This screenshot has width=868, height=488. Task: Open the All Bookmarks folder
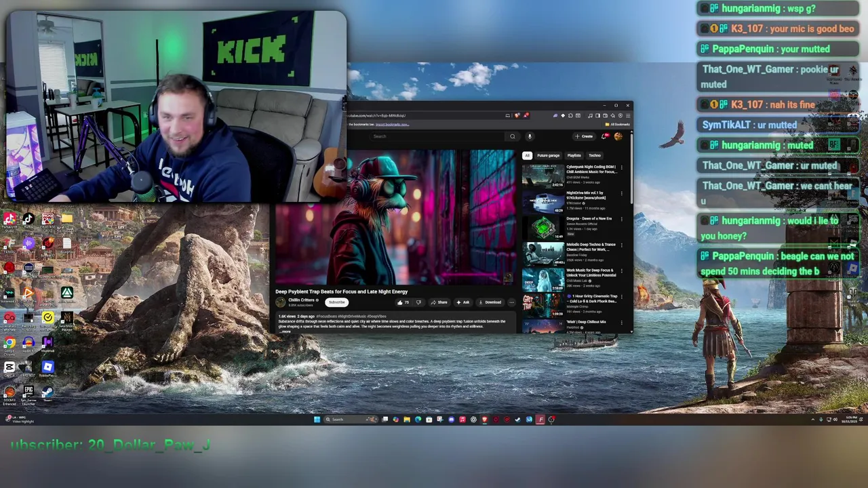(x=618, y=124)
